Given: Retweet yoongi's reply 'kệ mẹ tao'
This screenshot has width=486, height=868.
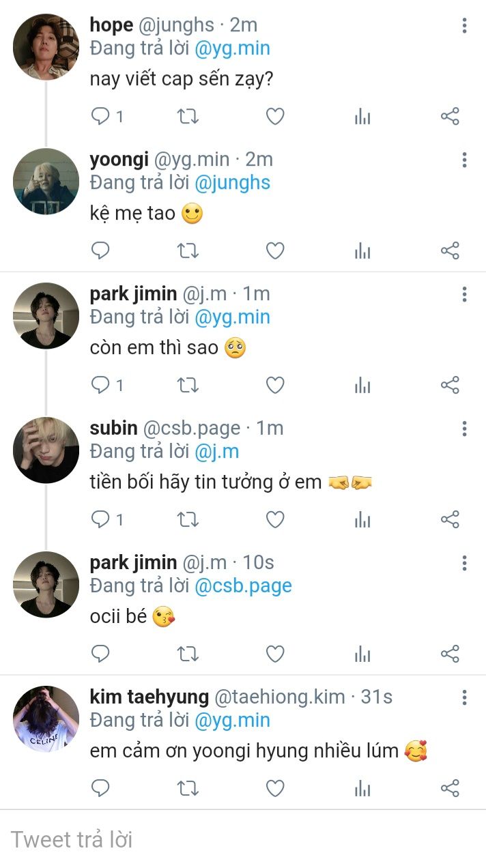Looking at the screenshot, I should coord(188,251).
